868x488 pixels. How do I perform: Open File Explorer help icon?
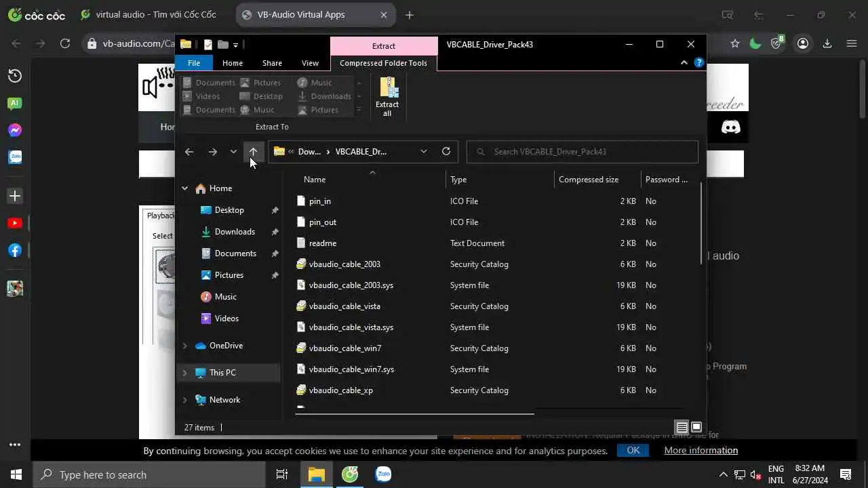click(x=699, y=62)
